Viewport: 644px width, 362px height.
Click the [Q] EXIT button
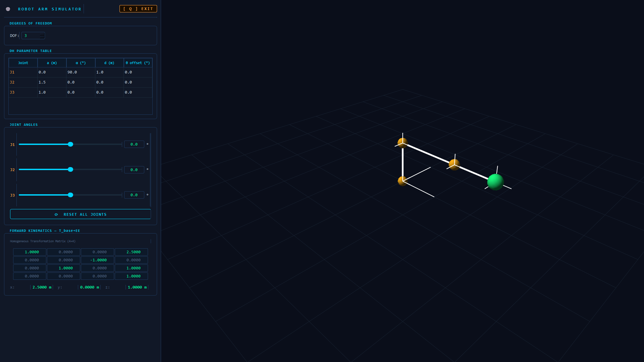coord(138,9)
